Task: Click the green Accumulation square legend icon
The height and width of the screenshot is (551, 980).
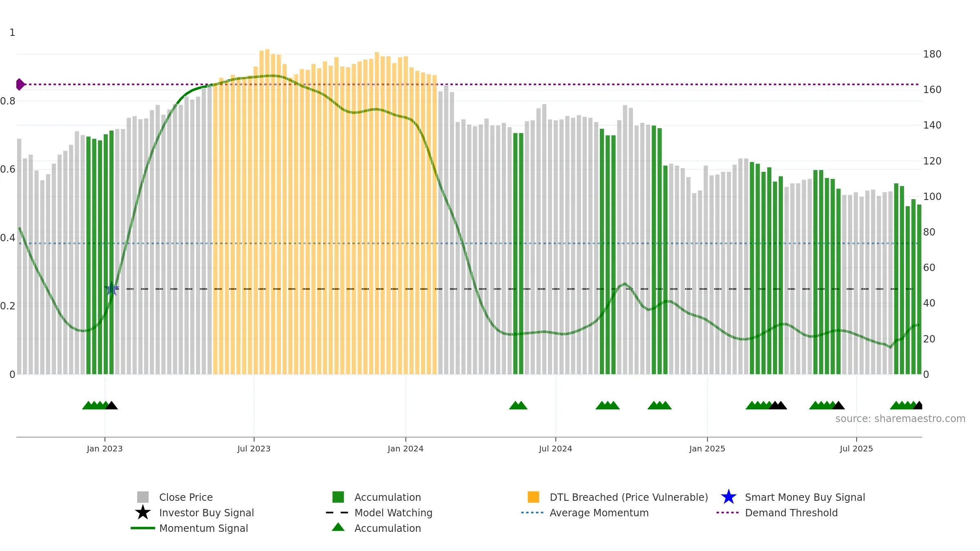Action: pos(338,497)
